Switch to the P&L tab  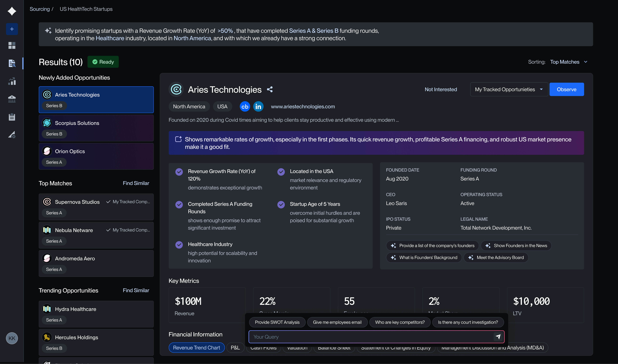(x=235, y=348)
